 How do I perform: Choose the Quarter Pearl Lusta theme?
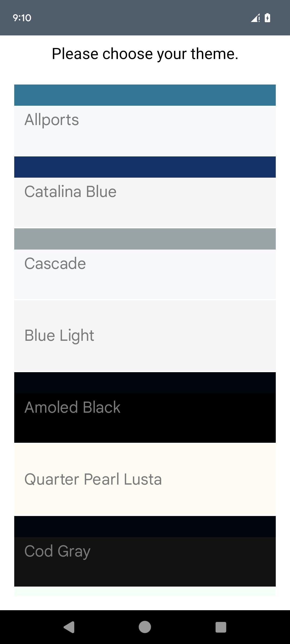[x=145, y=480]
